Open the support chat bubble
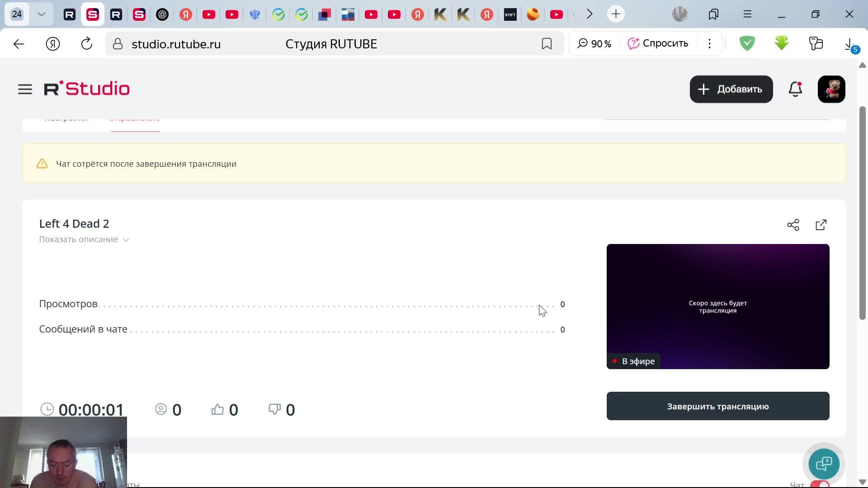Screen dimensions: 868x488 (824, 464)
